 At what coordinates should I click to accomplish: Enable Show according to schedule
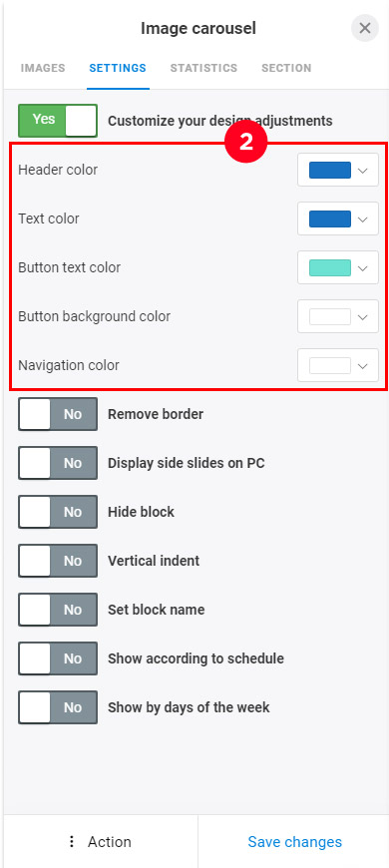[58, 658]
